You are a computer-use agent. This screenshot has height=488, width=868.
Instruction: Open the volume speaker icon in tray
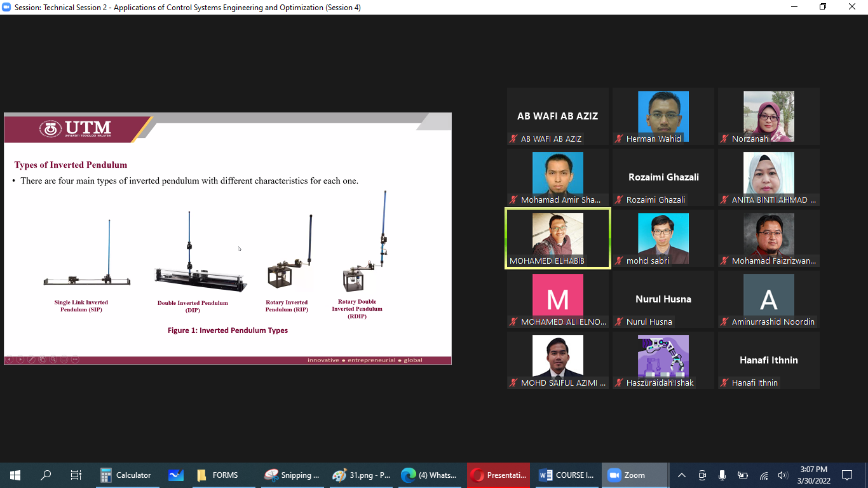point(783,475)
